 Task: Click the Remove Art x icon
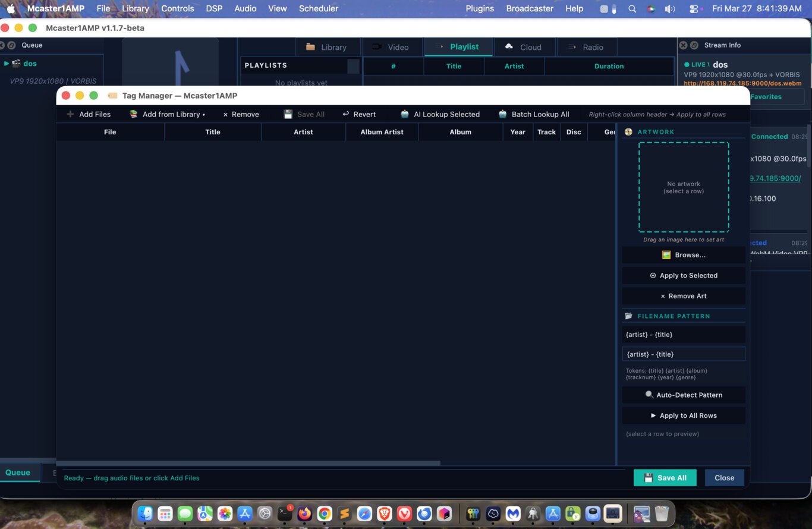coord(663,296)
